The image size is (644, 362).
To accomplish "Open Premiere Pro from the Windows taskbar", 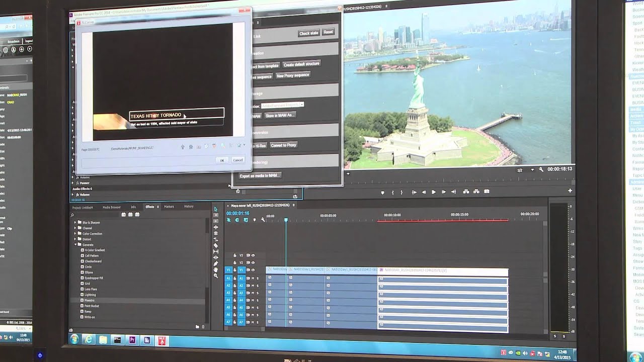I will click(x=132, y=340).
